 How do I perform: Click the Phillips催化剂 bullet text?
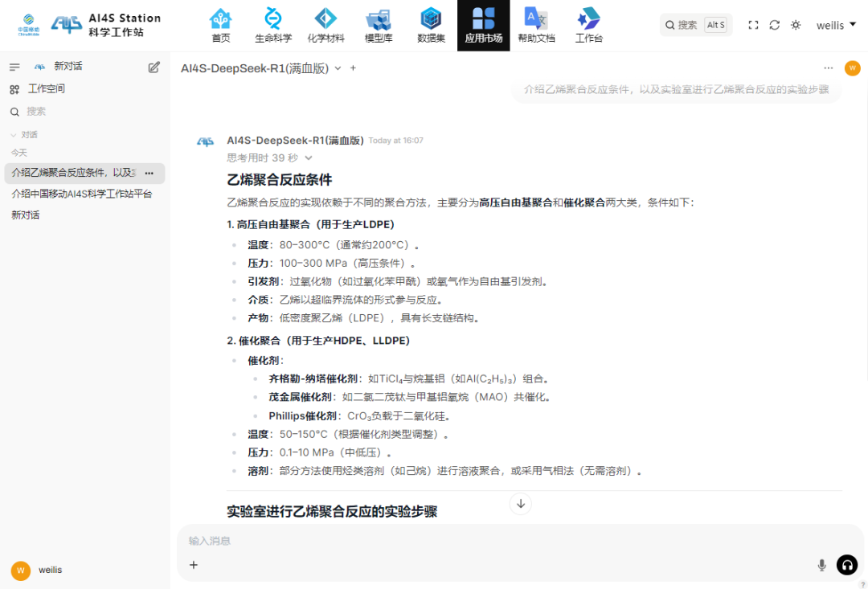(302, 416)
